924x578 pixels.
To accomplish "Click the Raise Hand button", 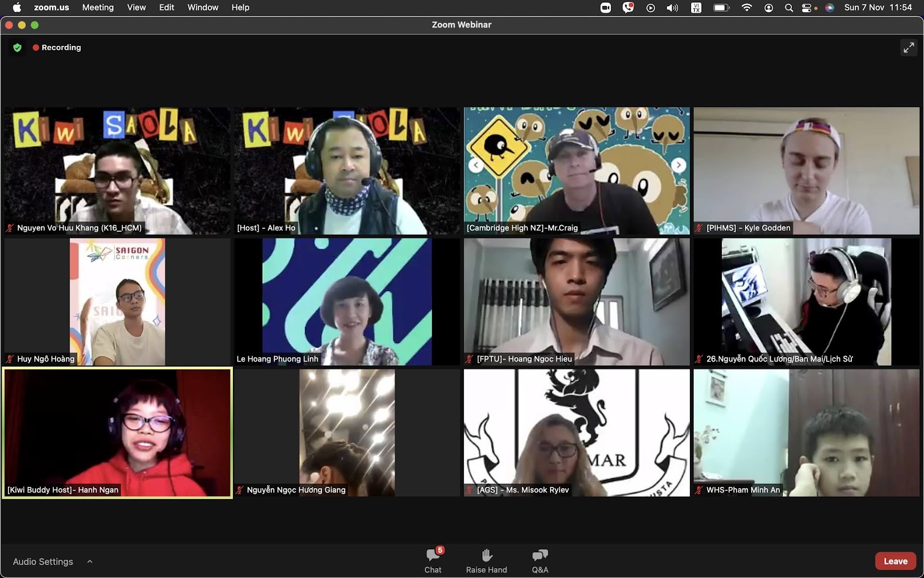I will point(486,560).
